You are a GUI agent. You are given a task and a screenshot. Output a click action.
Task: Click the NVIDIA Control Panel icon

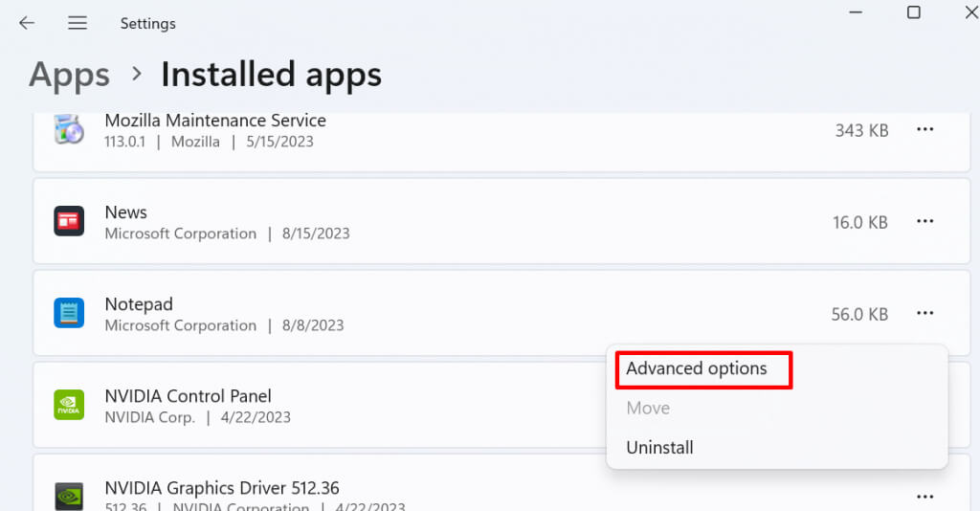click(x=69, y=405)
